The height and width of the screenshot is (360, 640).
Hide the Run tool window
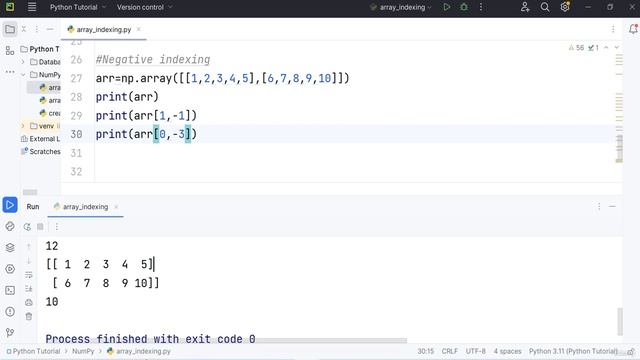tap(612, 207)
